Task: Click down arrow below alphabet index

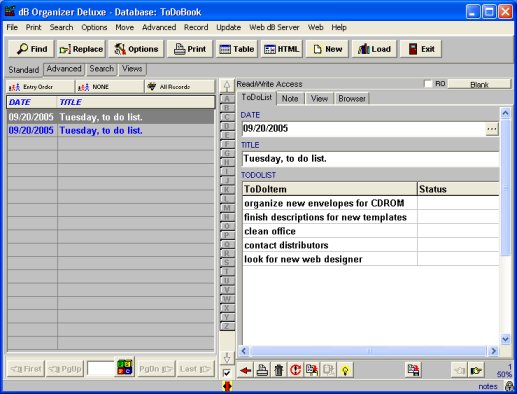Action: (227, 358)
